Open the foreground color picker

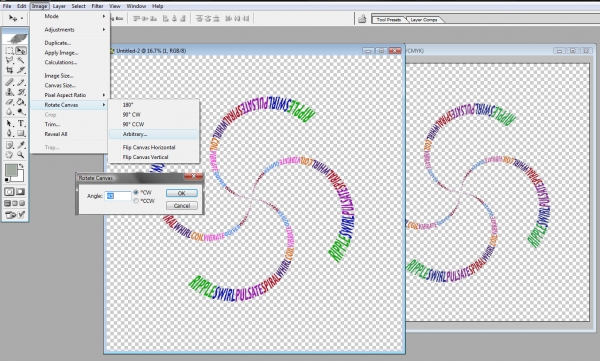[10, 170]
